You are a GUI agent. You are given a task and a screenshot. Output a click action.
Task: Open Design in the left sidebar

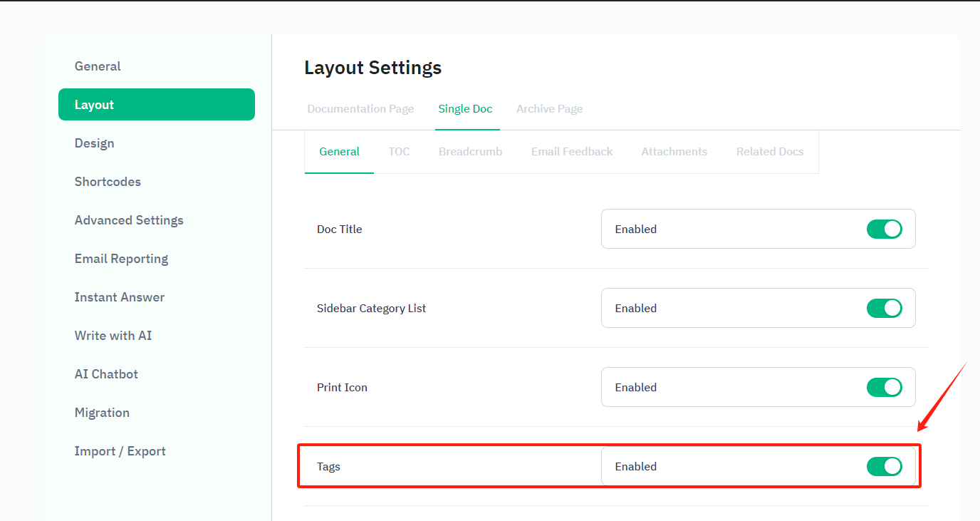pyautogui.click(x=94, y=143)
